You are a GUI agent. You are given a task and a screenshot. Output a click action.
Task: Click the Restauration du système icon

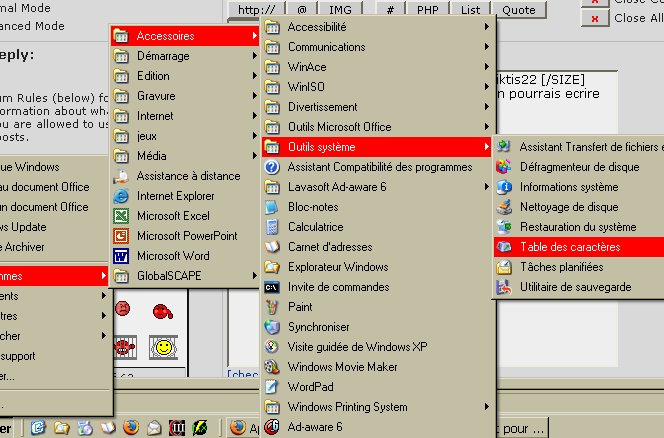point(504,227)
